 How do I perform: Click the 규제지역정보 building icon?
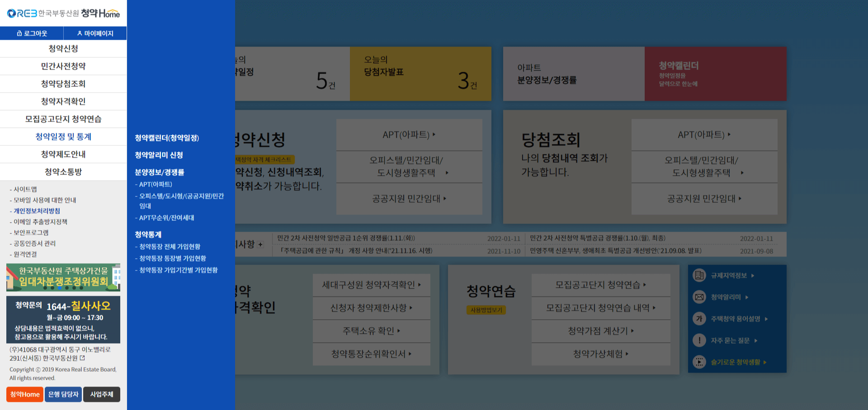pyautogui.click(x=699, y=275)
